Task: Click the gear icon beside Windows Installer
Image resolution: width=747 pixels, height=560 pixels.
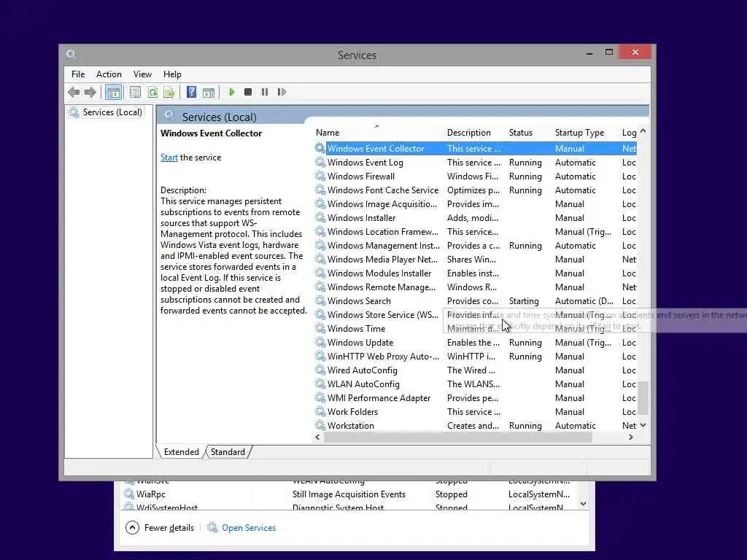Action: point(320,217)
